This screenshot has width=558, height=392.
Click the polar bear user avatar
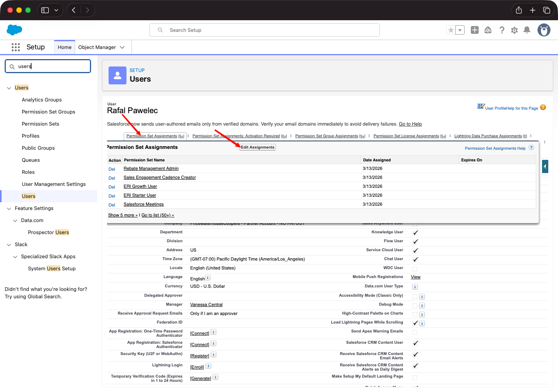pyautogui.click(x=543, y=30)
